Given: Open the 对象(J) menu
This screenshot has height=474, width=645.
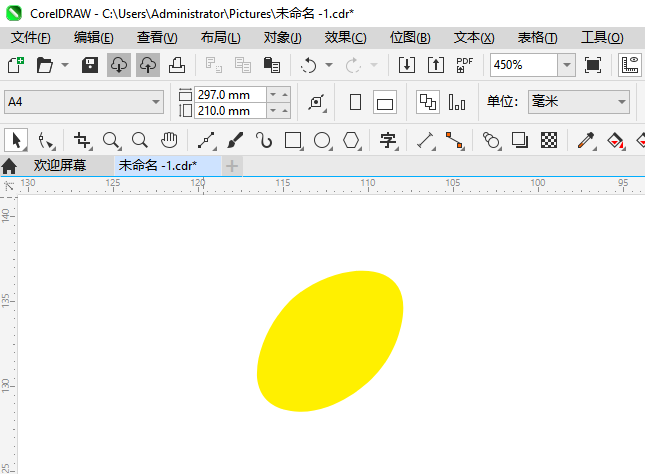Looking at the screenshot, I should tap(283, 37).
